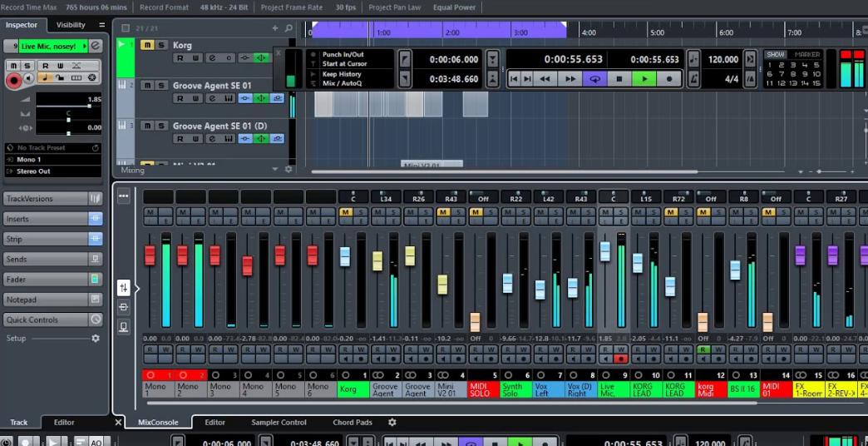This screenshot has height=446, width=868.
Task: Switch to the Visibility tab
Action: pos(71,25)
